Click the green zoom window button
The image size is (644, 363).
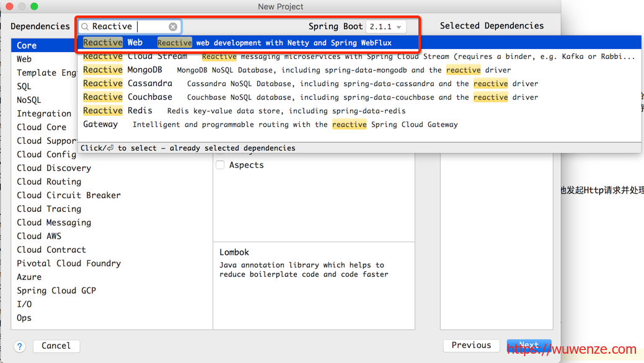[x=34, y=6]
